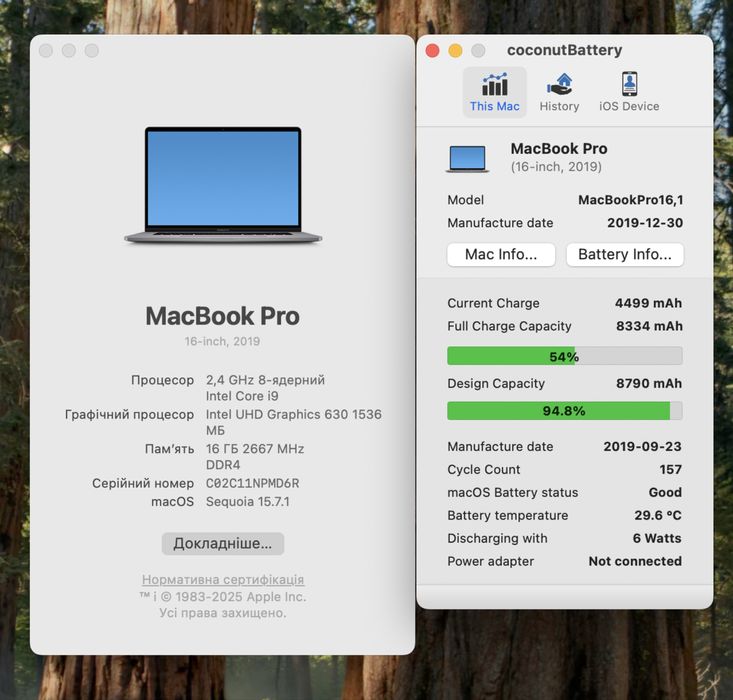Click the 8790 mAh design capacity value
The width and height of the screenshot is (733, 700).
[x=649, y=383]
